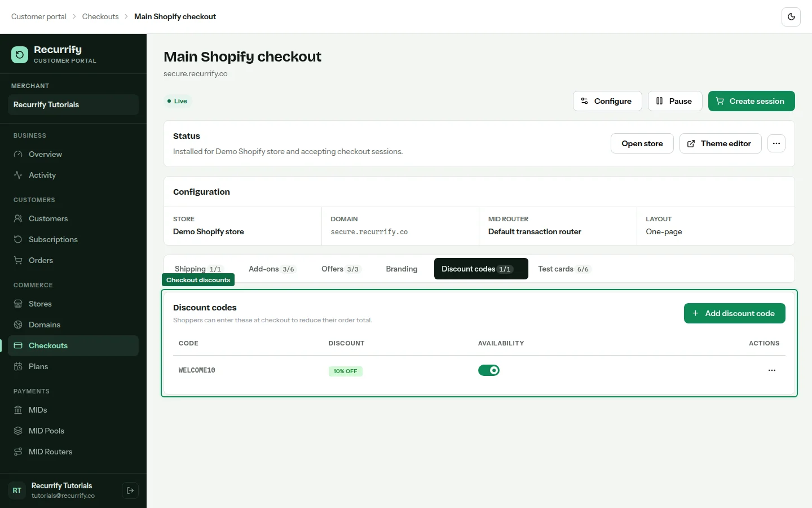812x508 pixels.
Task: Click tutorials@recurrify.co account email
Action: pos(63,496)
